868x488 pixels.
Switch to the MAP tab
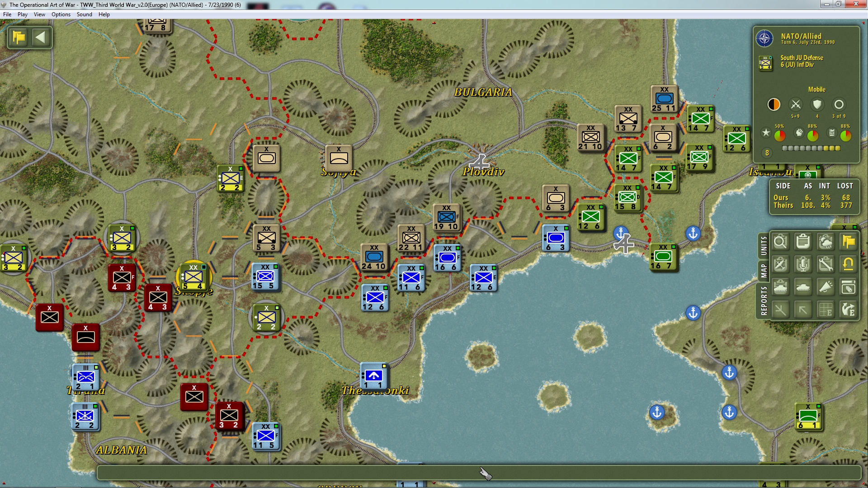tap(764, 271)
